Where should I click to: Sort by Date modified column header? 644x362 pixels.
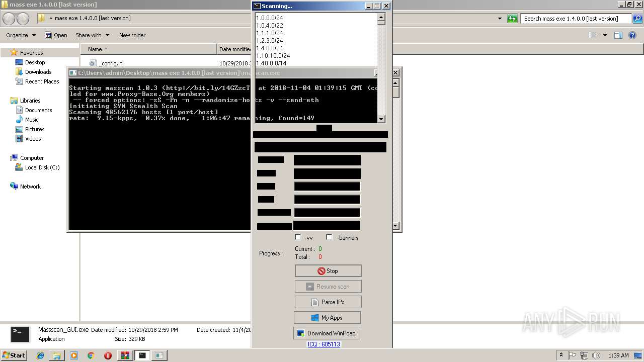coord(234,49)
